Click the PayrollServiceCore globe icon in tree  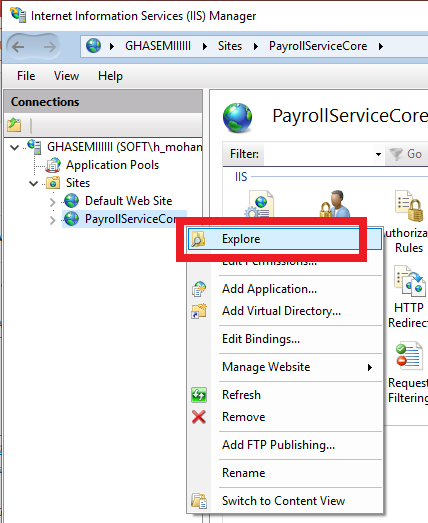pyautogui.click(x=71, y=219)
